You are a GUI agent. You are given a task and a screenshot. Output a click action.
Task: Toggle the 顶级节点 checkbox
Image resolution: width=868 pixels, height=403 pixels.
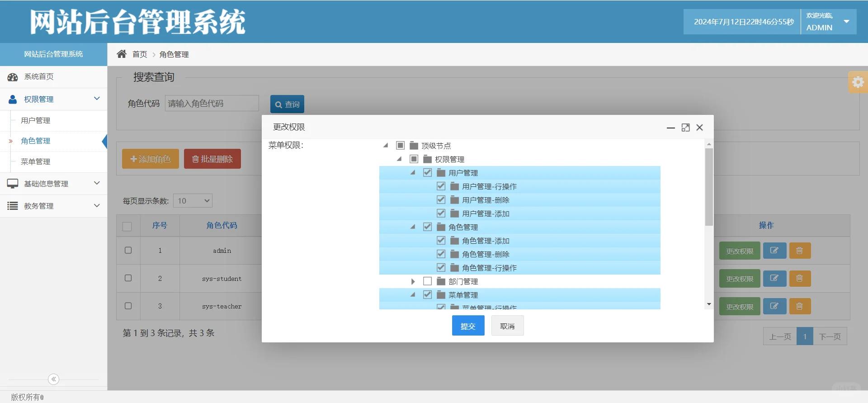click(400, 145)
